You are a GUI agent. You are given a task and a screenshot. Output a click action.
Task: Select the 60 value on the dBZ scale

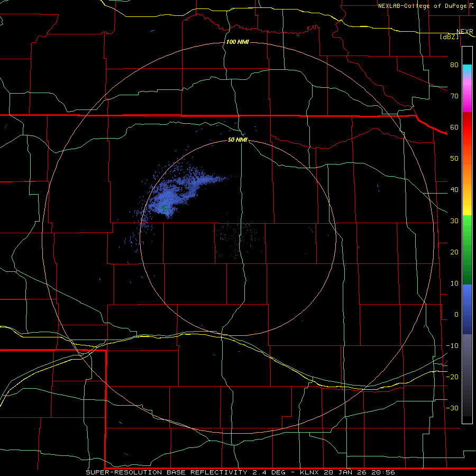454,127
